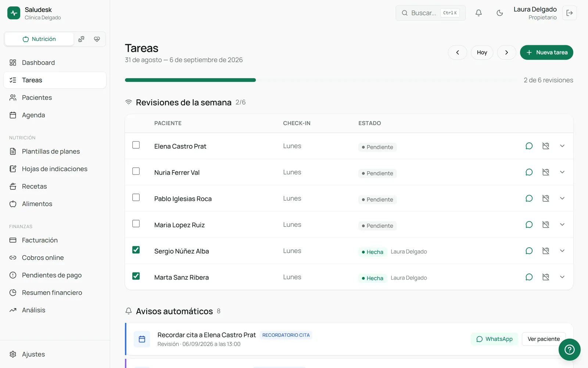588x368 pixels.
Task: Open Hojas de indicaciones in sidebar
Action: pos(55,169)
